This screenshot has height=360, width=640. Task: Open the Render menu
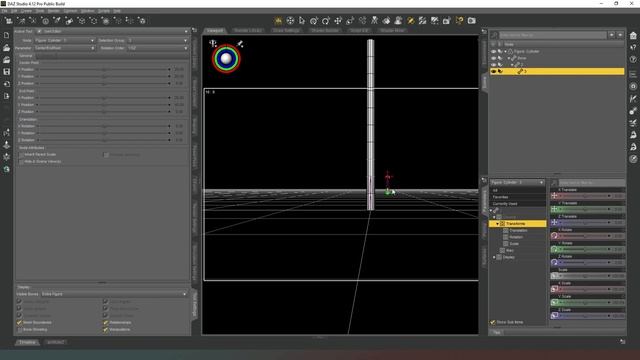click(x=53, y=11)
